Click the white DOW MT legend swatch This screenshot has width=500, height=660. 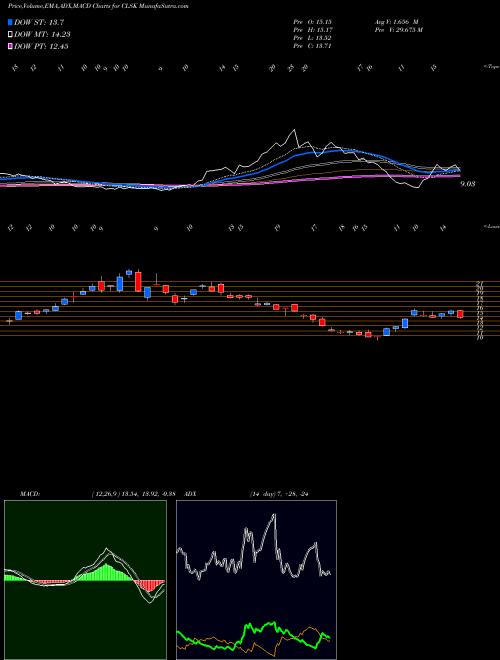tap(10, 35)
